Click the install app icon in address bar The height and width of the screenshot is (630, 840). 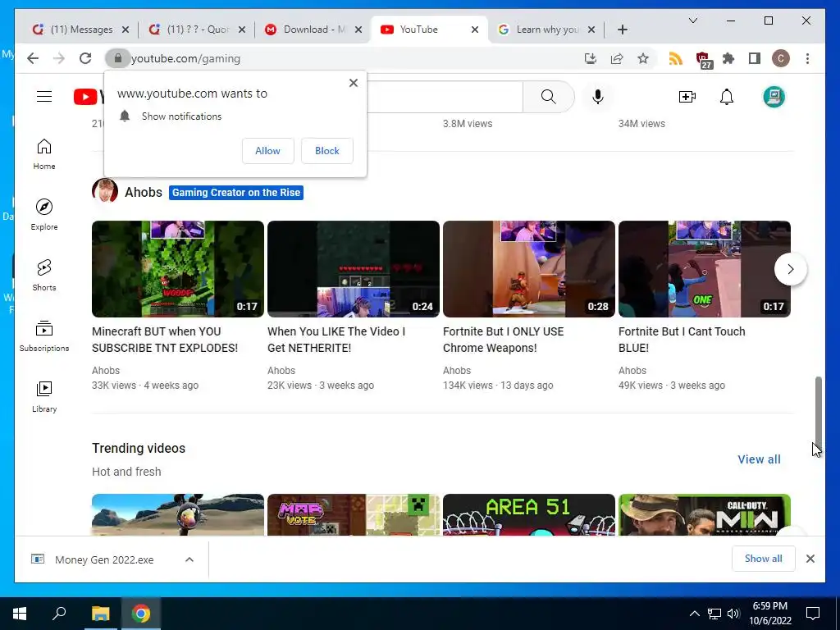tap(591, 58)
